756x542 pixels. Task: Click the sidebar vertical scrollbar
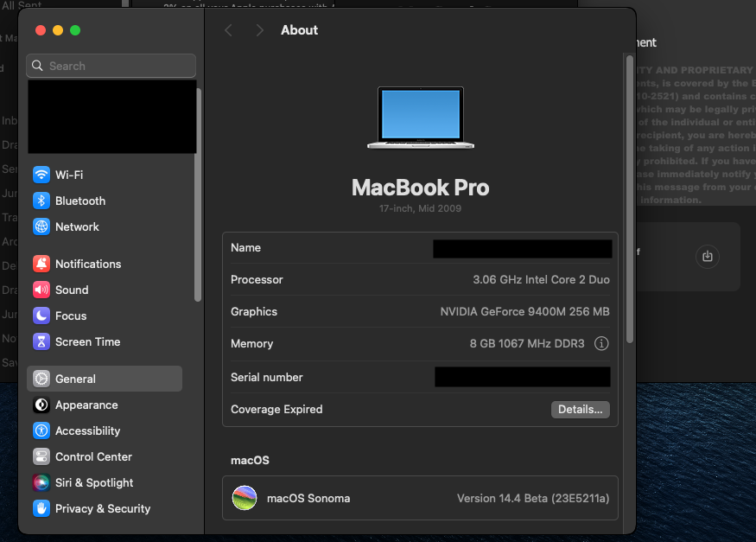pyautogui.click(x=197, y=195)
